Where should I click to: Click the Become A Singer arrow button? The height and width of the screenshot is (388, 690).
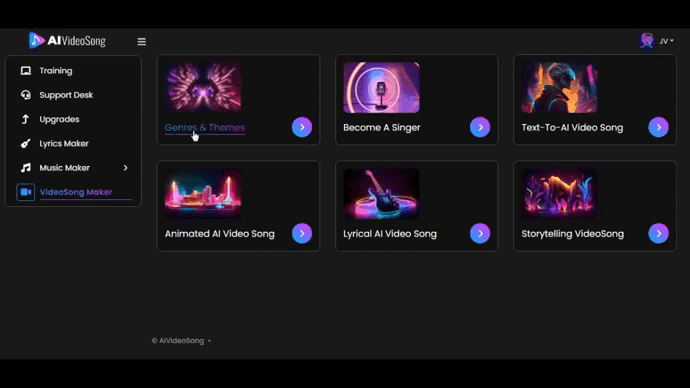(480, 127)
